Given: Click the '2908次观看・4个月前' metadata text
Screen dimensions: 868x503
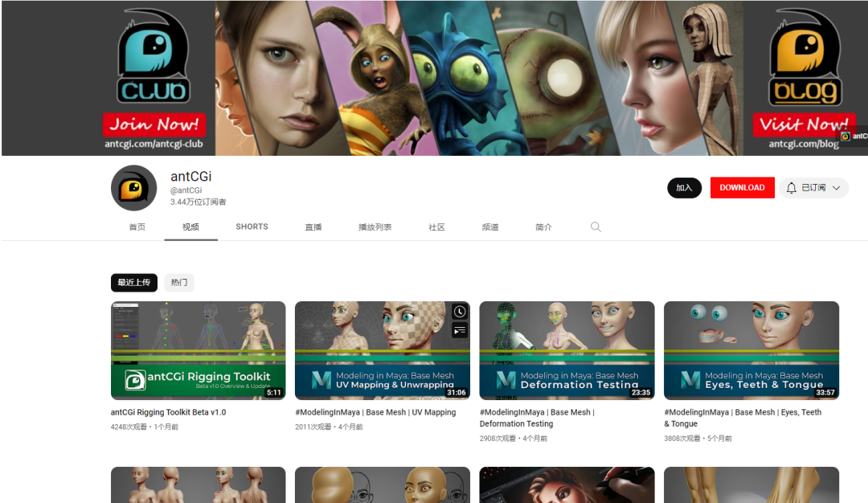Looking at the screenshot, I should (514, 438).
